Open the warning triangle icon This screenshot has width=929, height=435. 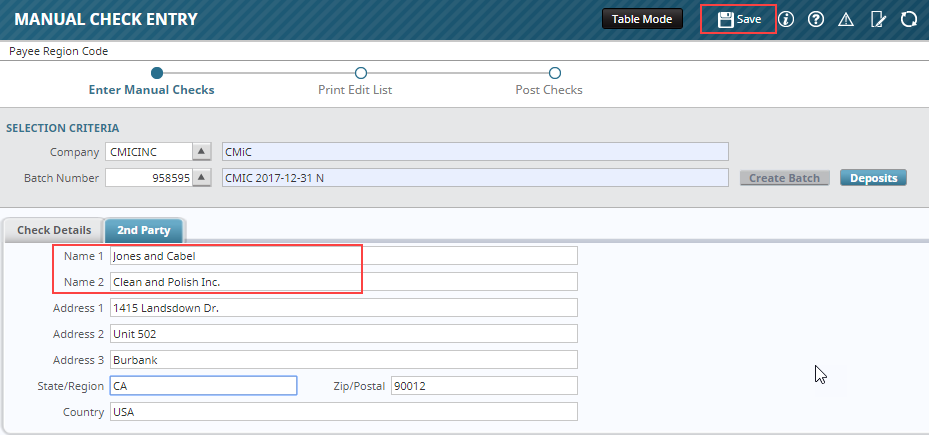point(845,19)
